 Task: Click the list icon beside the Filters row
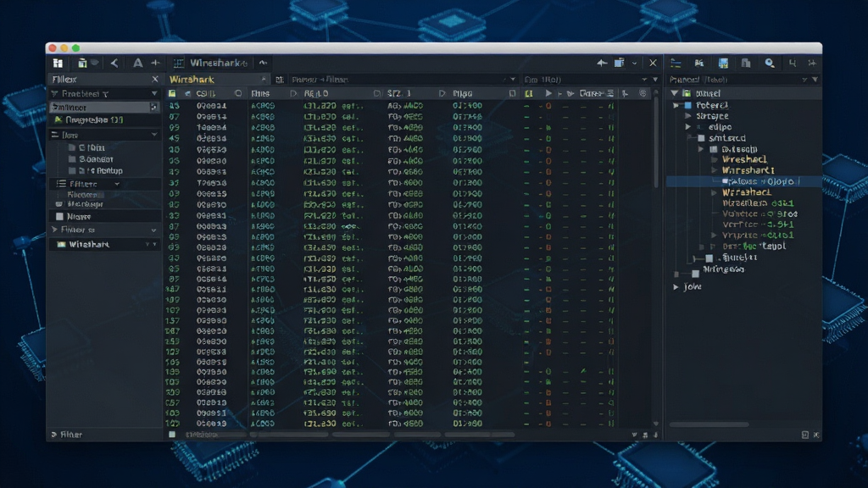(x=61, y=184)
